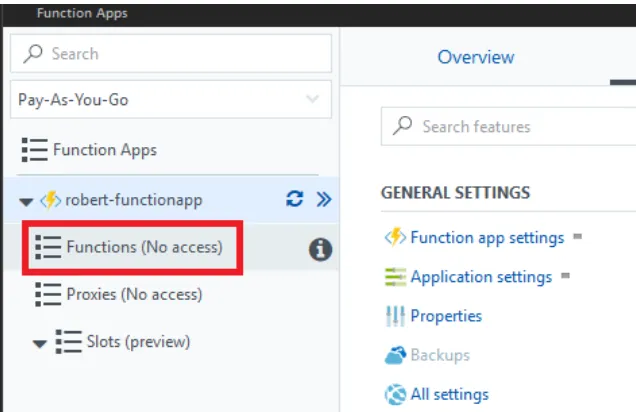Click the All settings gear icon
Screen dimensions: 636x412
[x=395, y=394]
